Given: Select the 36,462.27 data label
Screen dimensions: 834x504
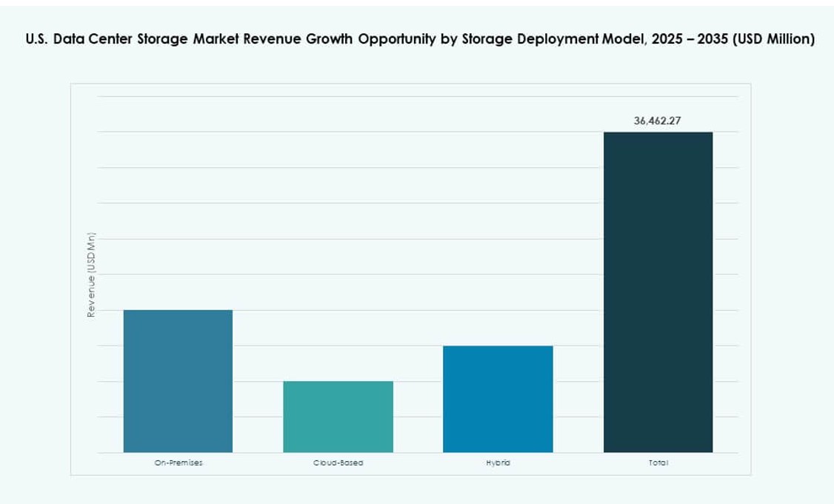Looking at the screenshot, I should tap(658, 121).
